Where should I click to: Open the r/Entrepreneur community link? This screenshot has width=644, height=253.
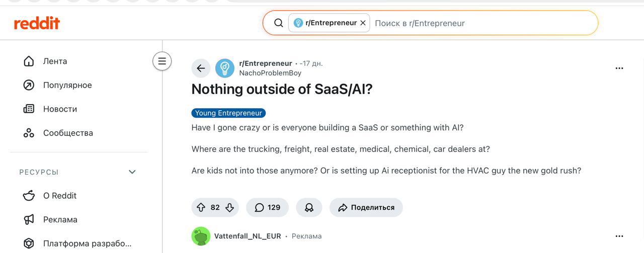(x=266, y=63)
